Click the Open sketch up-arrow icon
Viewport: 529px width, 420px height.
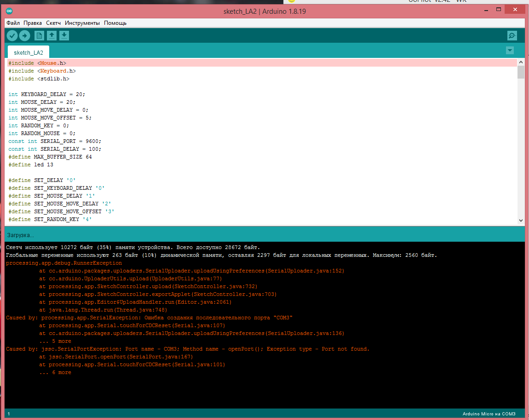coord(52,36)
